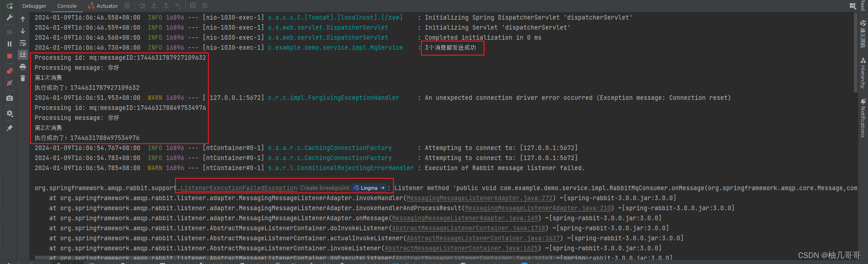
Task: Click 's.a.r.l.ConditionalRejectingErrorHandler' logger name
Action: coord(341,168)
